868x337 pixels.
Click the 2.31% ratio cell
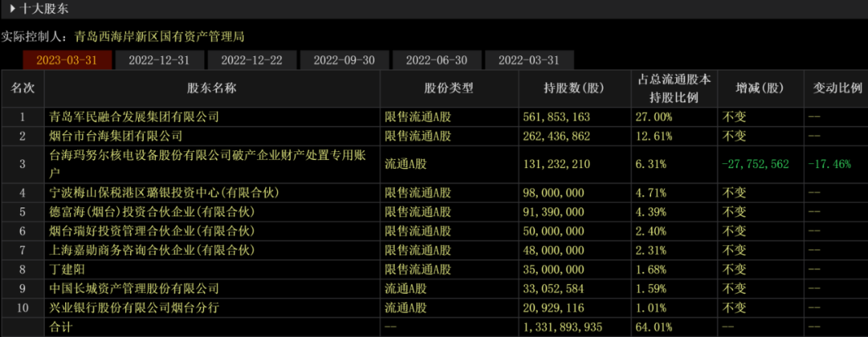(650, 250)
